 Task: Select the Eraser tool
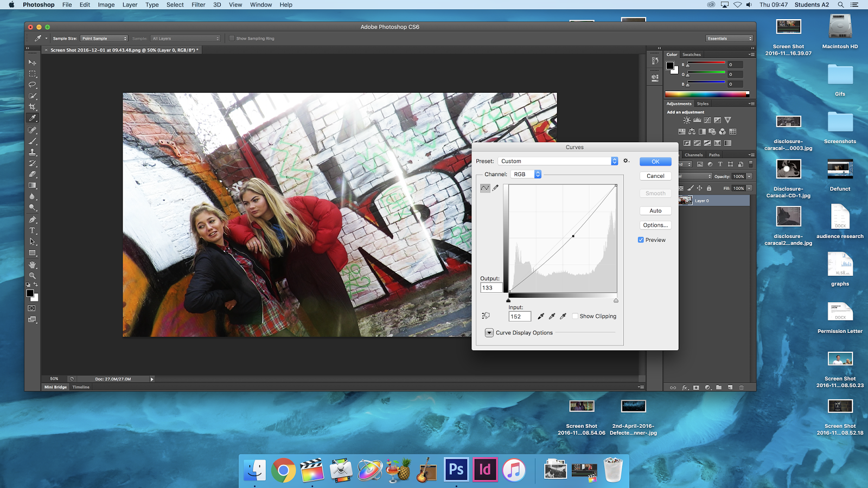click(33, 175)
